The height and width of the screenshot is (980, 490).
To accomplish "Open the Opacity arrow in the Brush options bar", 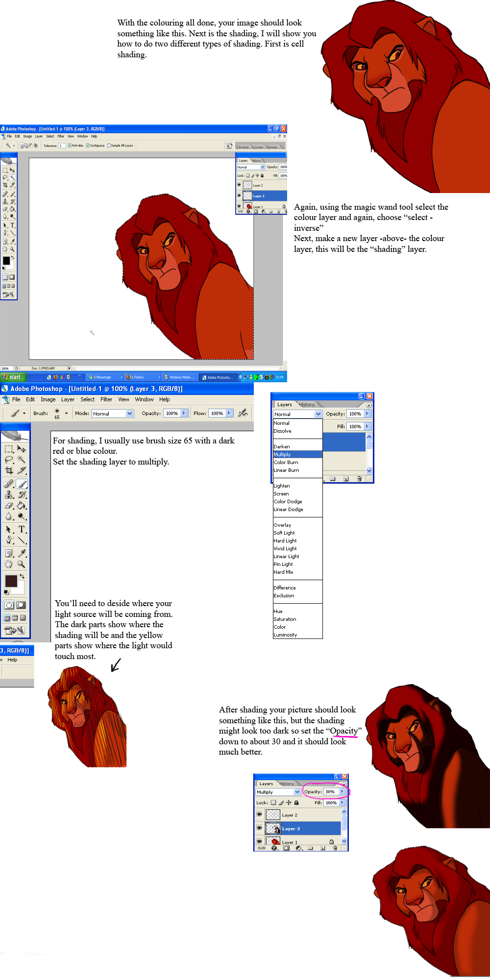I will coord(184,413).
